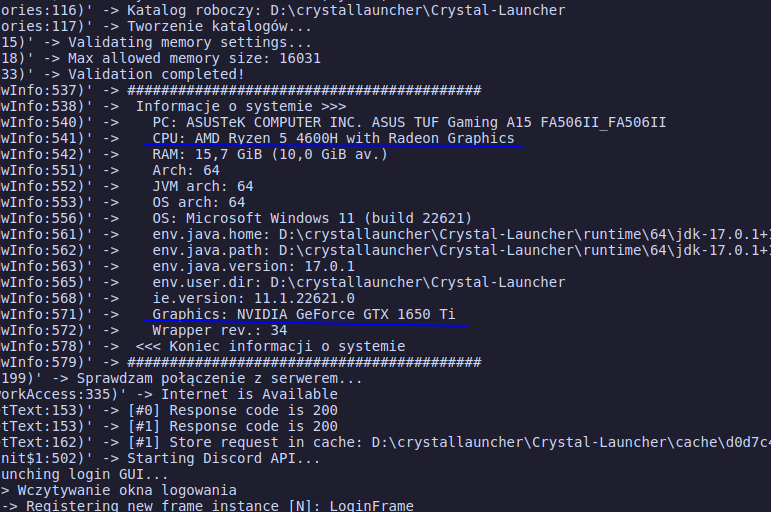Click the RAM: 15,7 GiB line
771x512 pixels.
coord(269,154)
